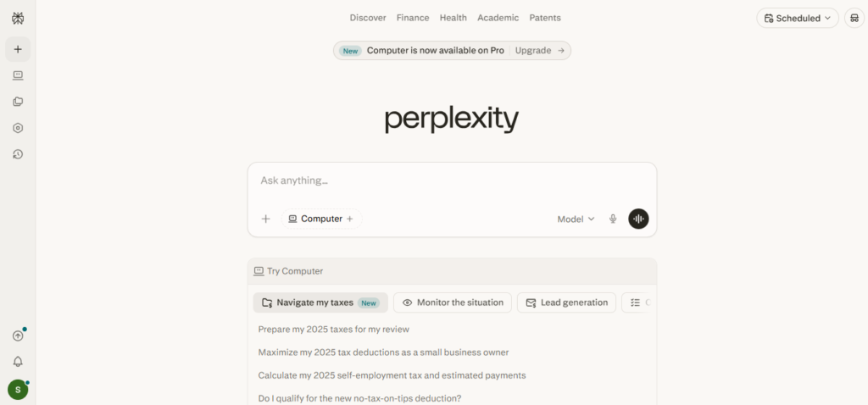The image size is (868, 405).
Task: Click the Upgrade link in banner
Action: click(x=539, y=51)
